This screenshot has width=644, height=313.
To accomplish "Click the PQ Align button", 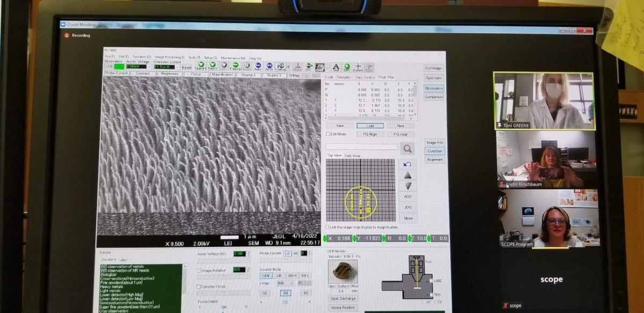I will pos(371,134).
